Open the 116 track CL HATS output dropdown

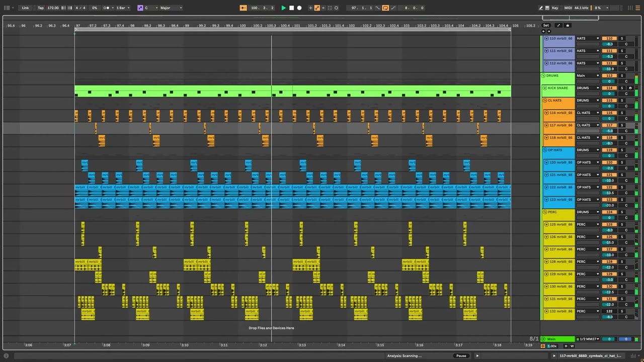coord(588,113)
